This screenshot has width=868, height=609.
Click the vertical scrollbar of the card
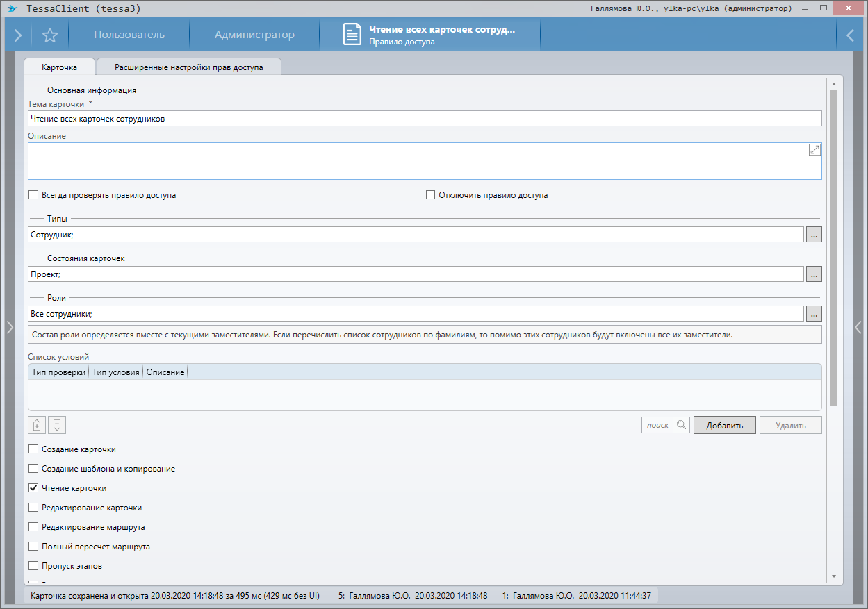click(x=833, y=243)
